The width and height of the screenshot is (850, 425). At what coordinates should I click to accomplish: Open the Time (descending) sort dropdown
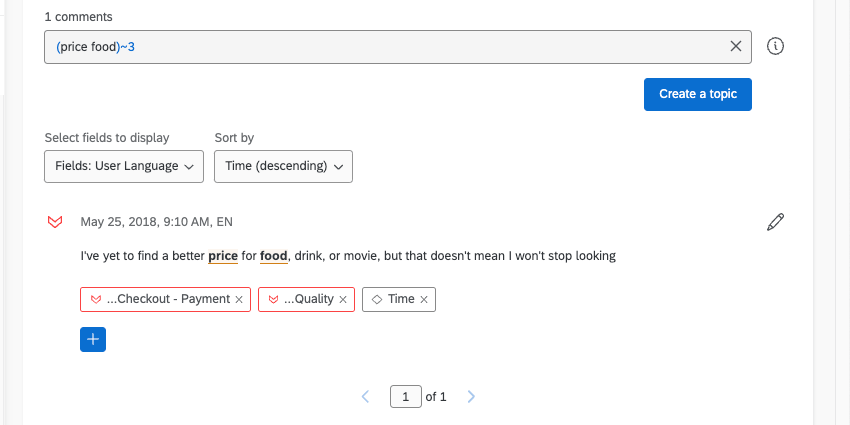pyautogui.click(x=283, y=166)
